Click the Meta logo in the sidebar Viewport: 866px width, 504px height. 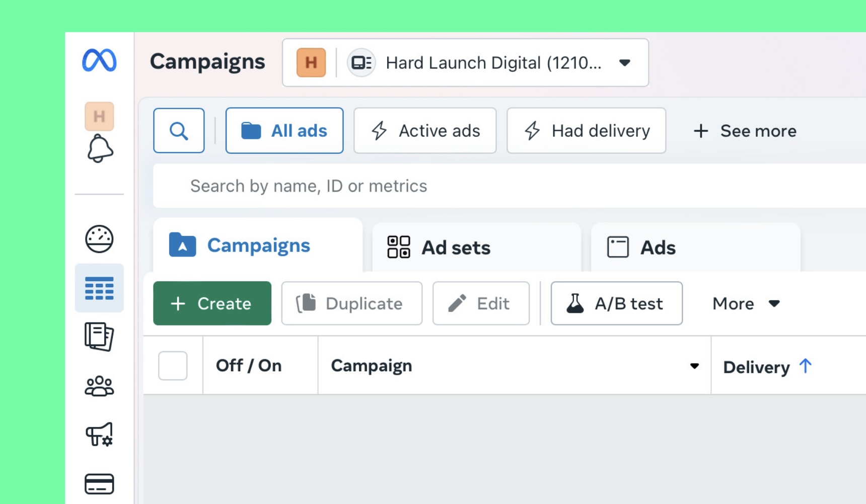(x=99, y=61)
